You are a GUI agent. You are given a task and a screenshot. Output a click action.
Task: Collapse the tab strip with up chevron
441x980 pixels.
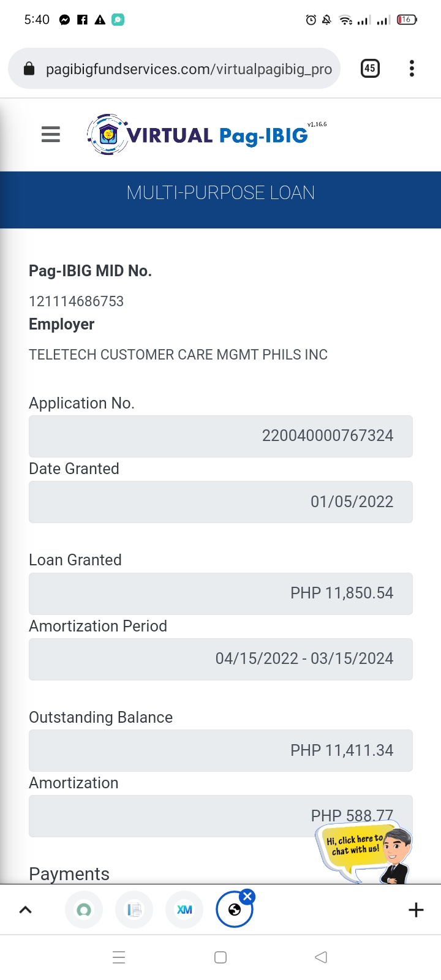click(25, 910)
